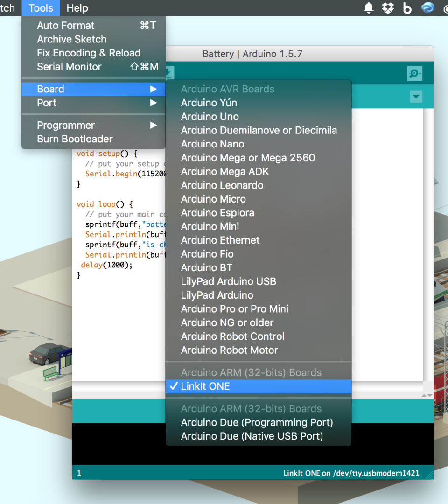Expand the Port submenu
The height and width of the screenshot is (504, 448).
(93, 103)
